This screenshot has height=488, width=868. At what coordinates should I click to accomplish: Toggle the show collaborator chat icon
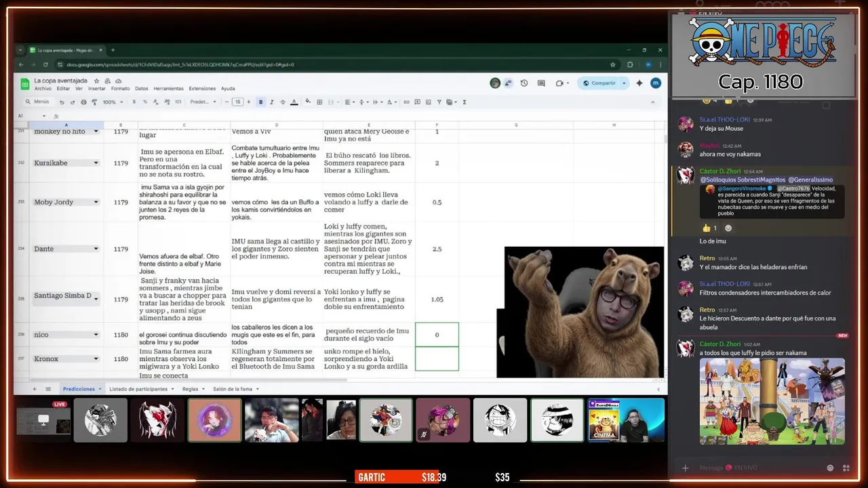point(508,83)
